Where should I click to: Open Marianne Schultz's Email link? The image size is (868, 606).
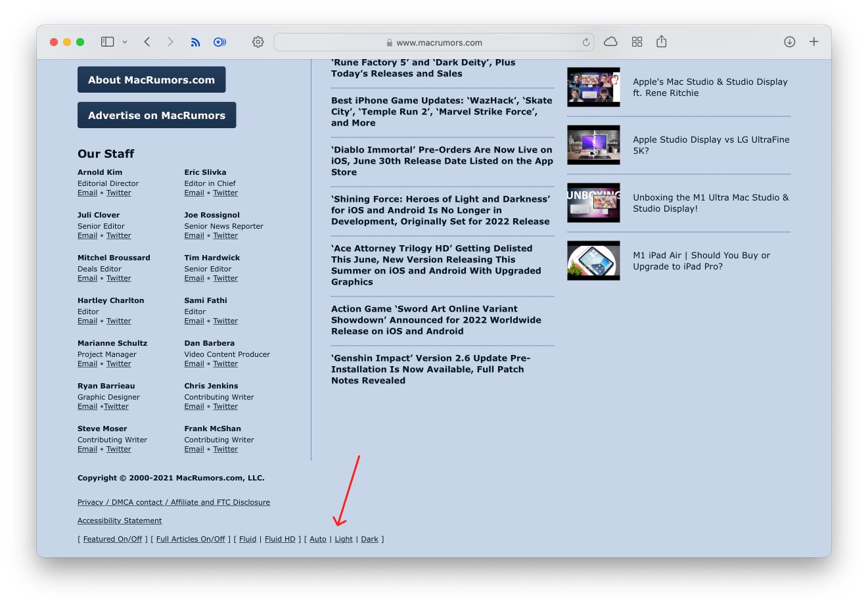[87, 363]
